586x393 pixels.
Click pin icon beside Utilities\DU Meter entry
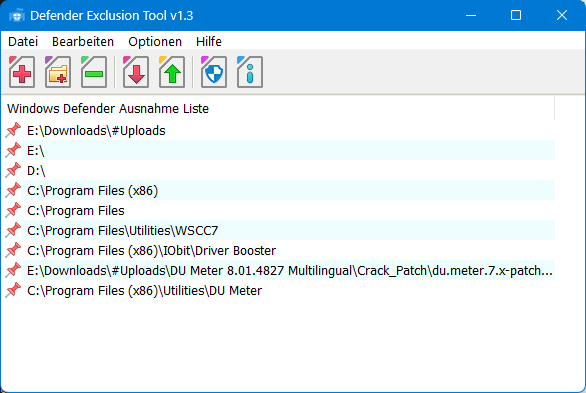13,290
